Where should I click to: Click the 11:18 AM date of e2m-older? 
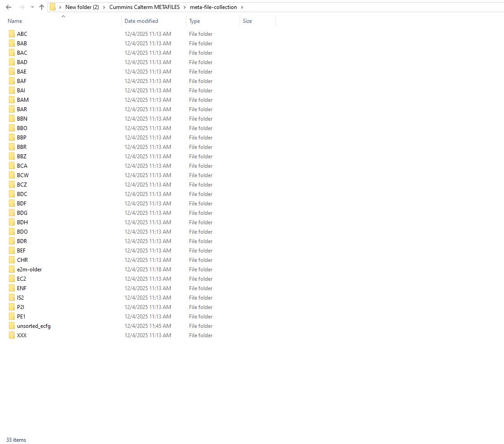[147, 269]
